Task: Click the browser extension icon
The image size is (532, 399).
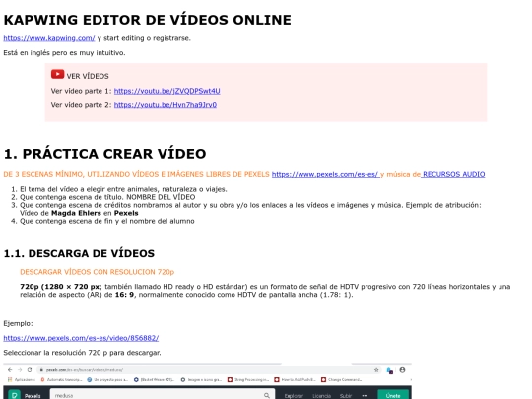Action: point(390,370)
